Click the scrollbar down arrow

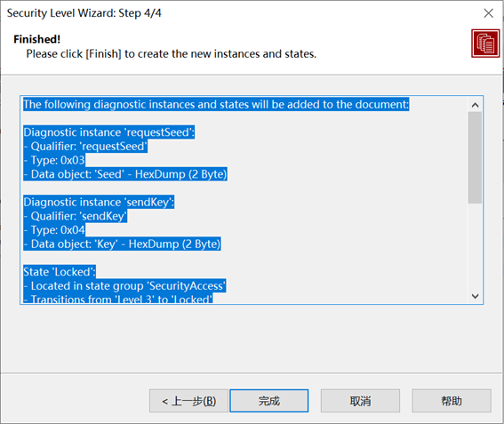pos(475,296)
